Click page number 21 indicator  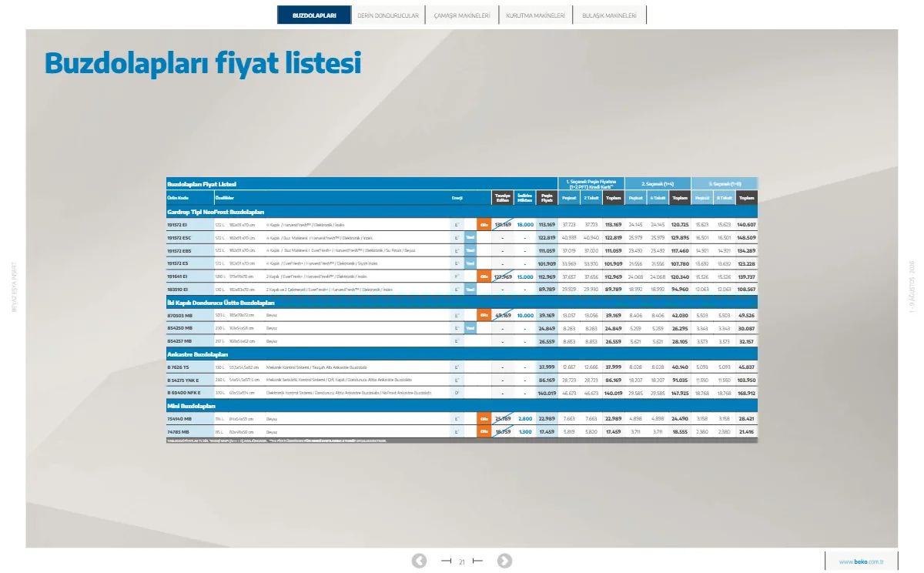pos(461,561)
